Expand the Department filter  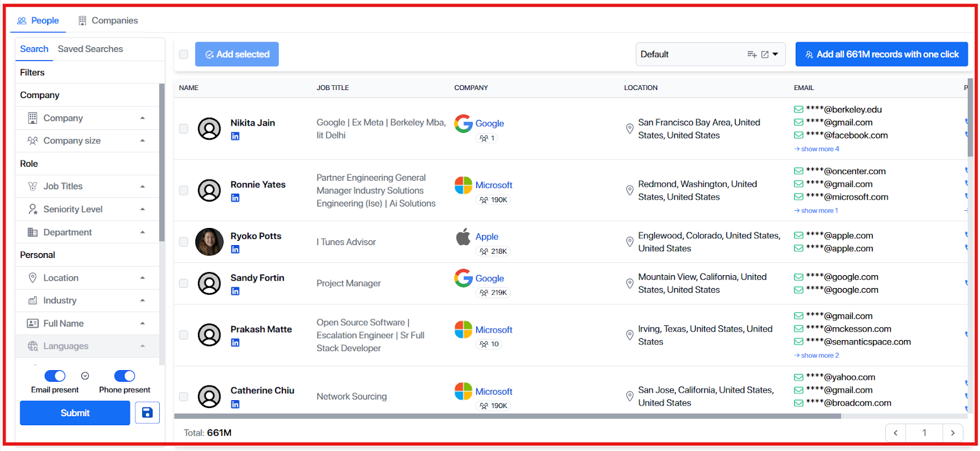tap(87, 232)
